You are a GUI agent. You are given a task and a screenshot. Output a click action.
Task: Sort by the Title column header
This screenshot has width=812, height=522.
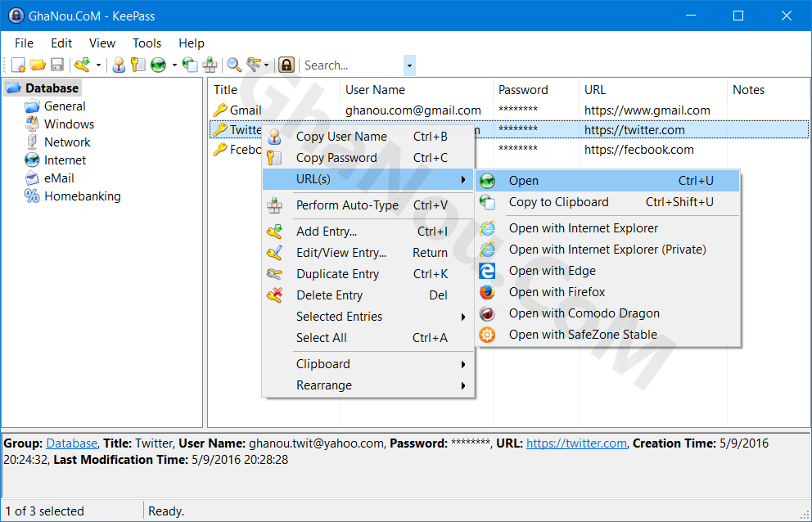274,89
